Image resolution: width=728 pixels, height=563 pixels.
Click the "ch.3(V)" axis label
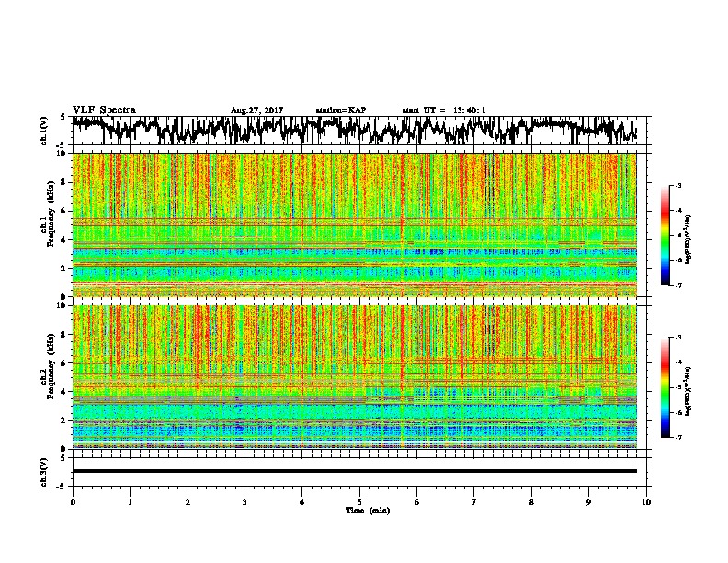[x=43, y=472]
